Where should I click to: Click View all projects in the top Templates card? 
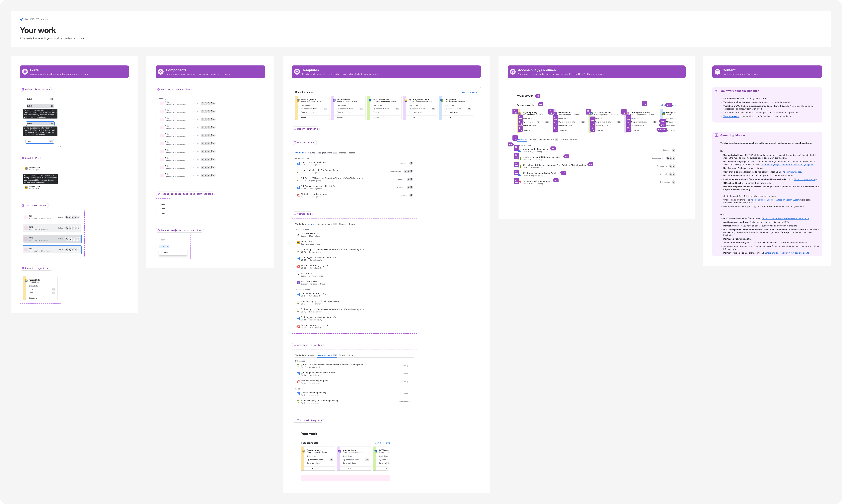pos(469,92)
